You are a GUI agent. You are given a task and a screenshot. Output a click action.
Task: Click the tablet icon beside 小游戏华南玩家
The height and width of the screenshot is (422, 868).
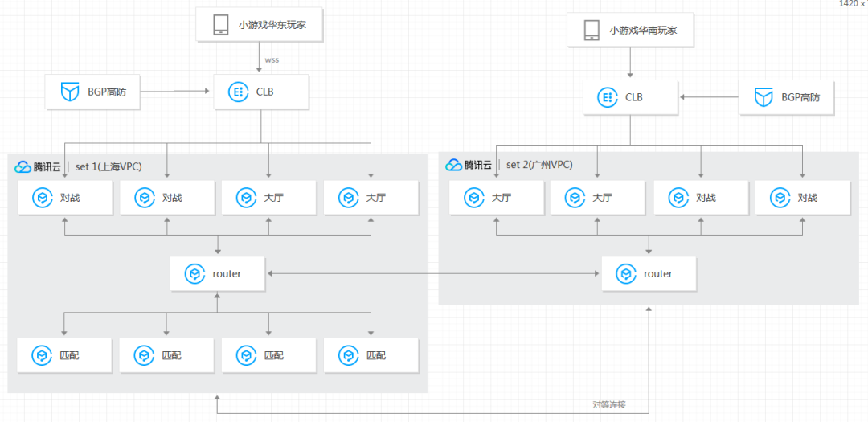(x=592, y=31)
